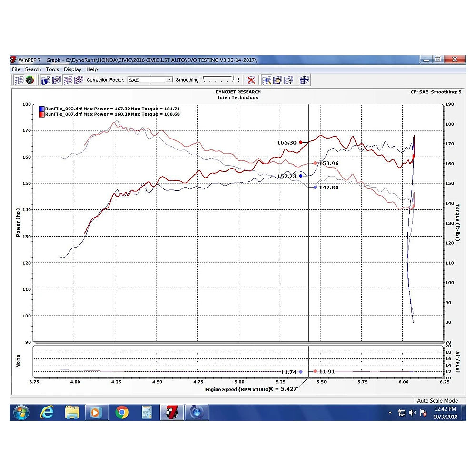Open Windows Media Player taskbar icon
Image resolution: width=476 pixels, height=476 pixels.
click(96, 412)
